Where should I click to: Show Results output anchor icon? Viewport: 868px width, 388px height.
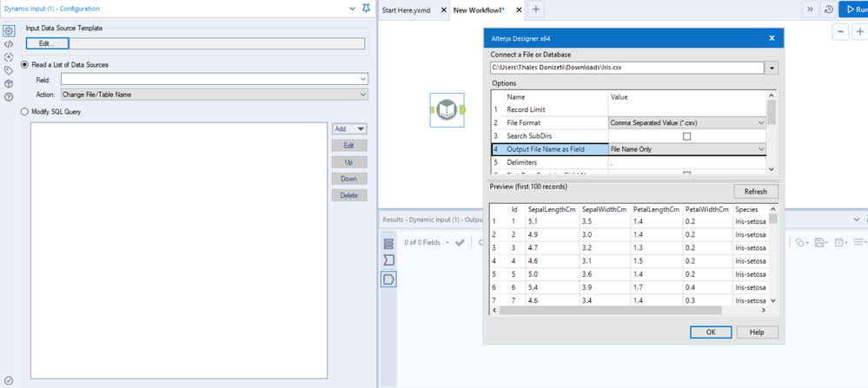point(388,279)
